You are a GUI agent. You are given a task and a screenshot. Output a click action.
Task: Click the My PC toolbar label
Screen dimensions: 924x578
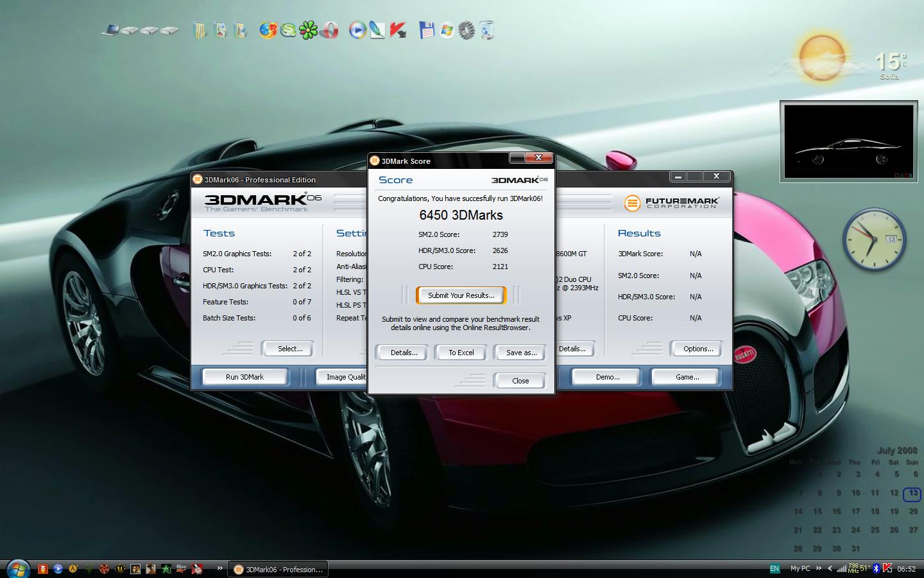(800, 568)
